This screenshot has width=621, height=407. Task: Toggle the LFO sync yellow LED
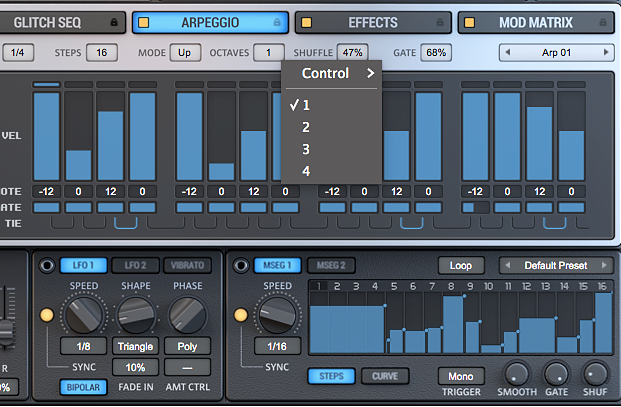coord(47,315)
